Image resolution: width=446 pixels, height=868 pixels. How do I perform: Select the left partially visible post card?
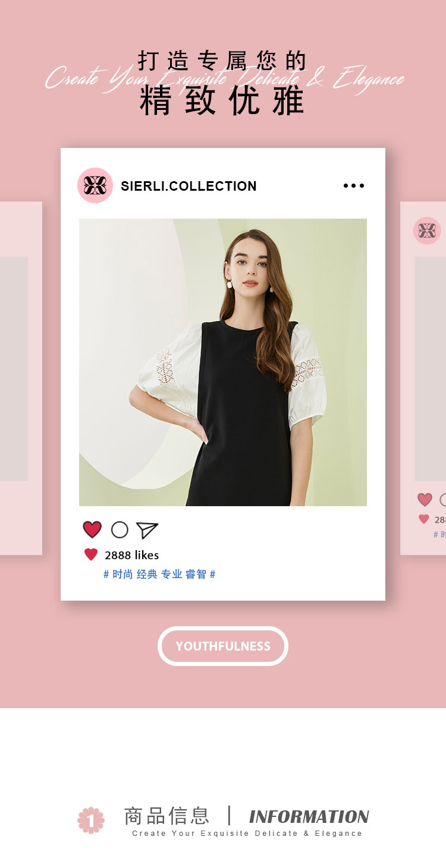click(x=21, y=378)
